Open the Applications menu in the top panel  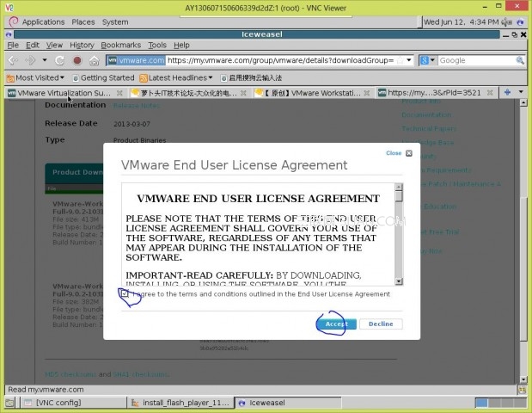[x=42, y=22]
